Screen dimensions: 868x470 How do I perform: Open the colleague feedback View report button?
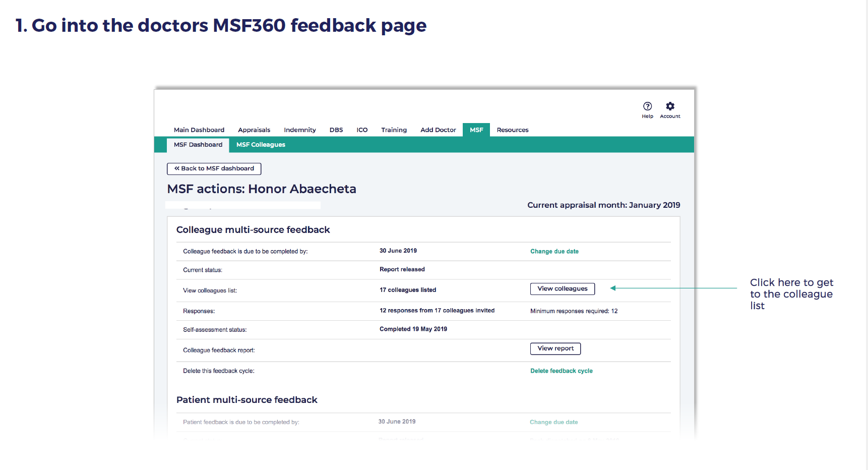click(555, 348)
